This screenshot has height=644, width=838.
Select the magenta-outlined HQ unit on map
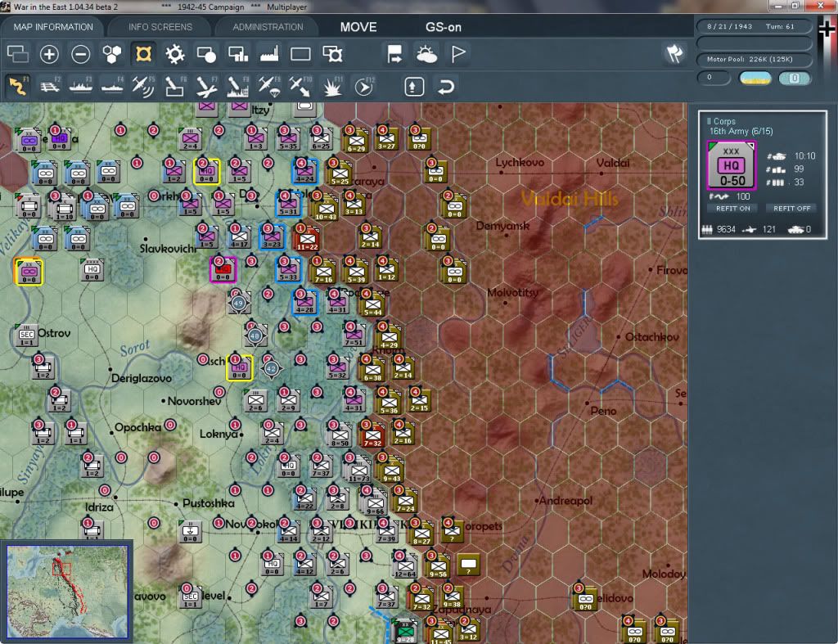223,268
